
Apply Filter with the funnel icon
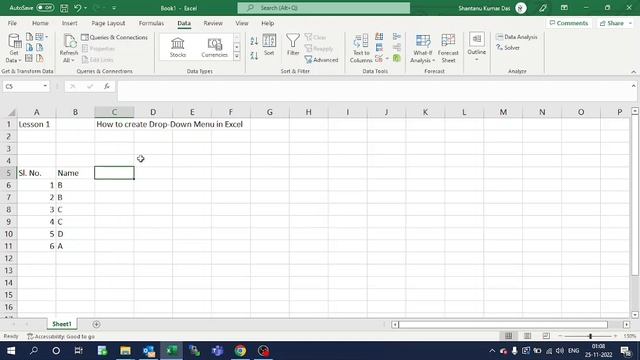tap(293, 45)
